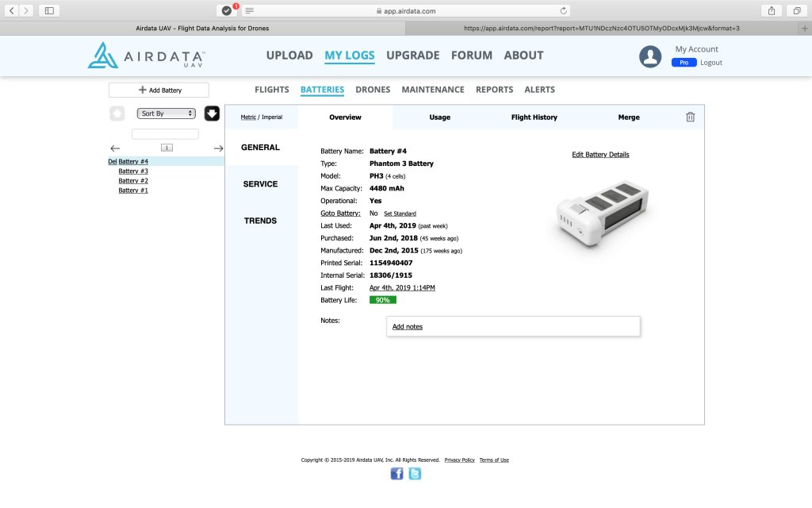Go forward with the browser forward arrow
Viewport: 812px width, 508px height.
pyautogui.click(x=26, y=10)
